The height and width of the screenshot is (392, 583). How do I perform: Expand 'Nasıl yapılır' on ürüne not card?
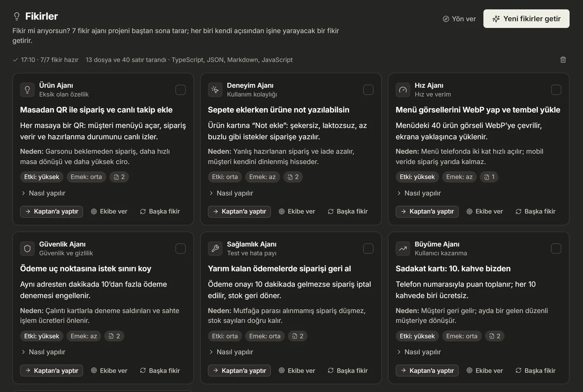pos(231,193)
